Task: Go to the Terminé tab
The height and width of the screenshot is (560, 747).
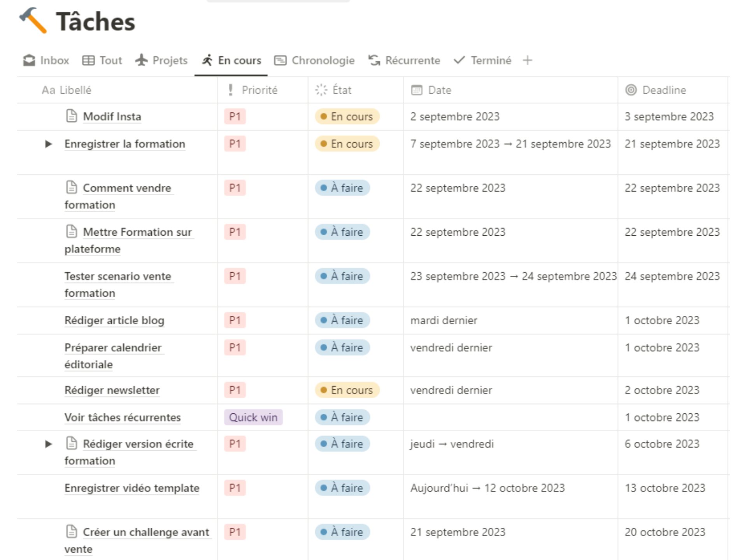Action: click(x=482, y=60)
